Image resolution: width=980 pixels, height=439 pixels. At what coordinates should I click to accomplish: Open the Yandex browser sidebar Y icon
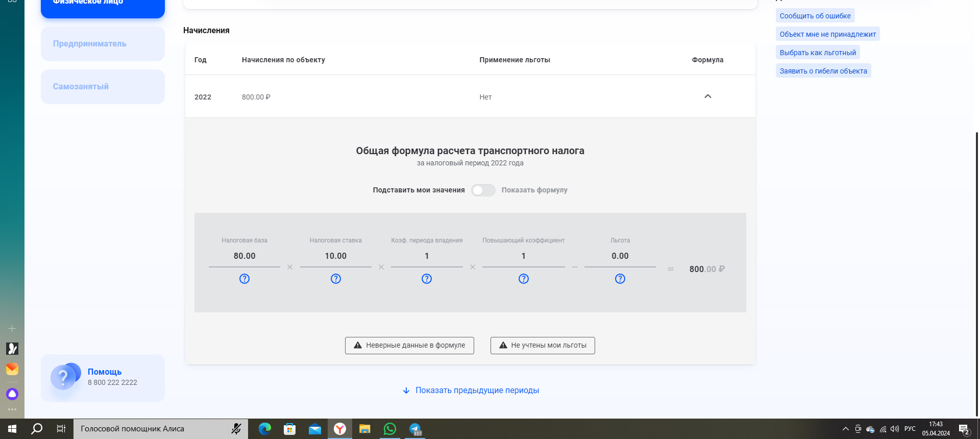pyautogui.click(x=12, y=349)
